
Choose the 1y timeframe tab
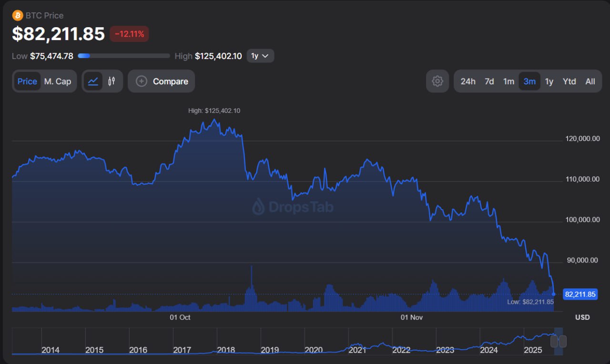(549, 81)
